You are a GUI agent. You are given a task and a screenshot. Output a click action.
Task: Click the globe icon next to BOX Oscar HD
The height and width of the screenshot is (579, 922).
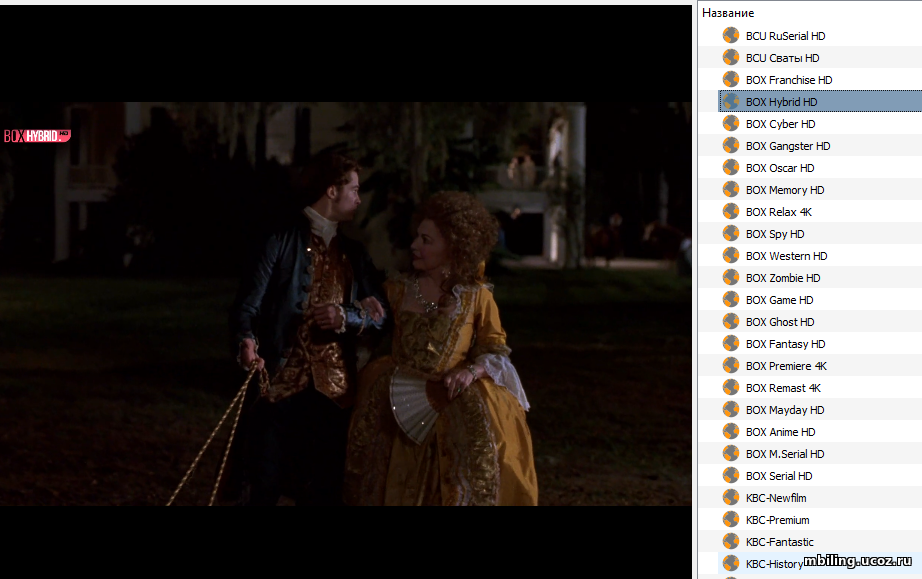click(731, 168)
